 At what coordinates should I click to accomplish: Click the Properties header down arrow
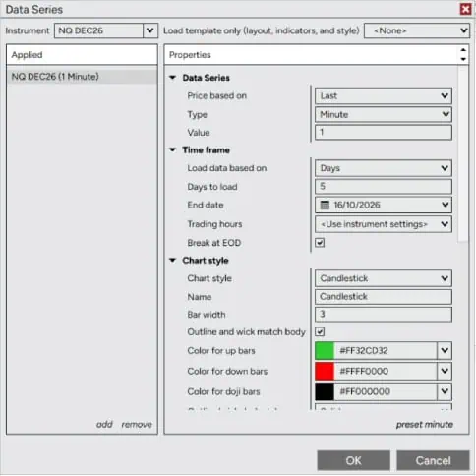coord(463,59)
